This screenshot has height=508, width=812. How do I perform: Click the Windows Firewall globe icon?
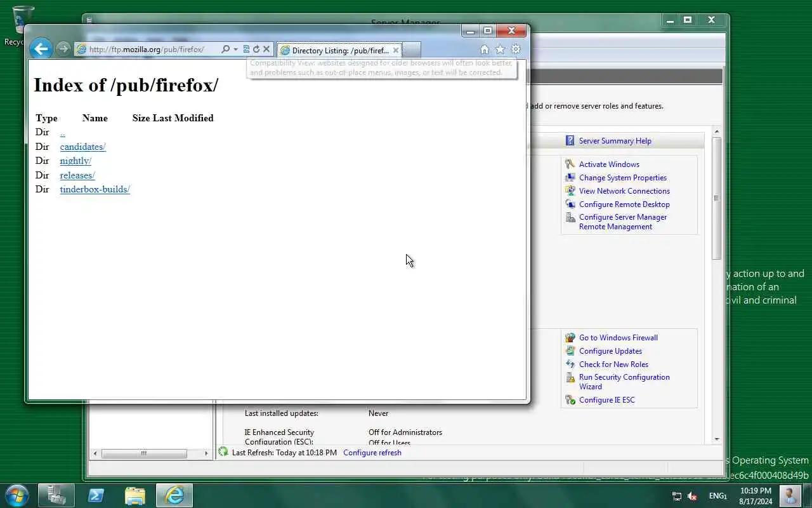click(570, 338)
